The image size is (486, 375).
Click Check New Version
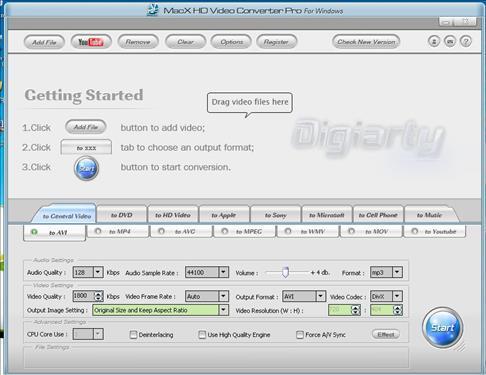(366, 42)
